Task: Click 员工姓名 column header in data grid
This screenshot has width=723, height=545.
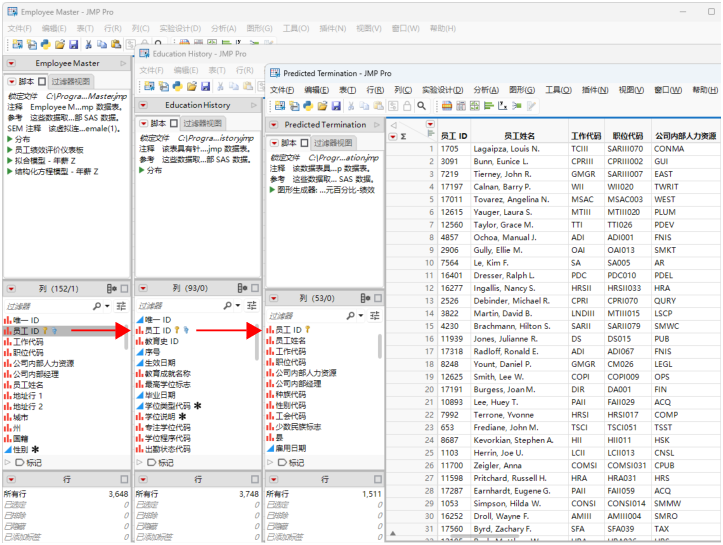Action: pyautogui.click(x=519, y=136)
